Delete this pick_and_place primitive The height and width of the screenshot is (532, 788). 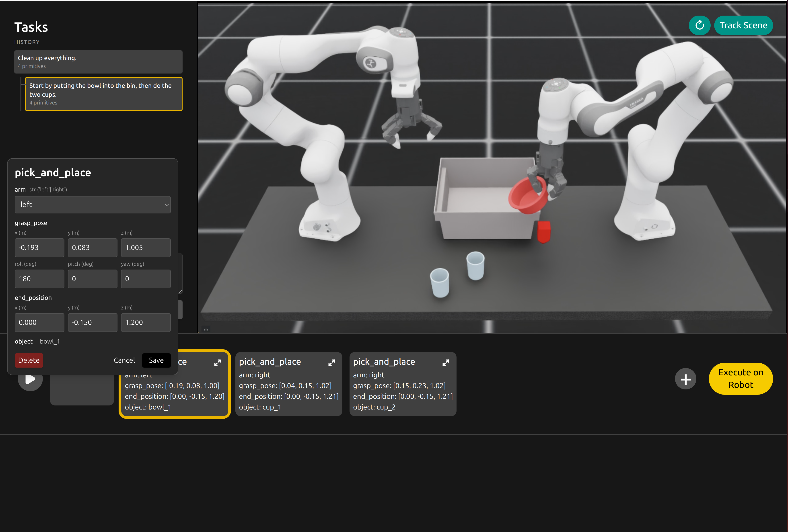pyautogui.click(x=29, y=360)
